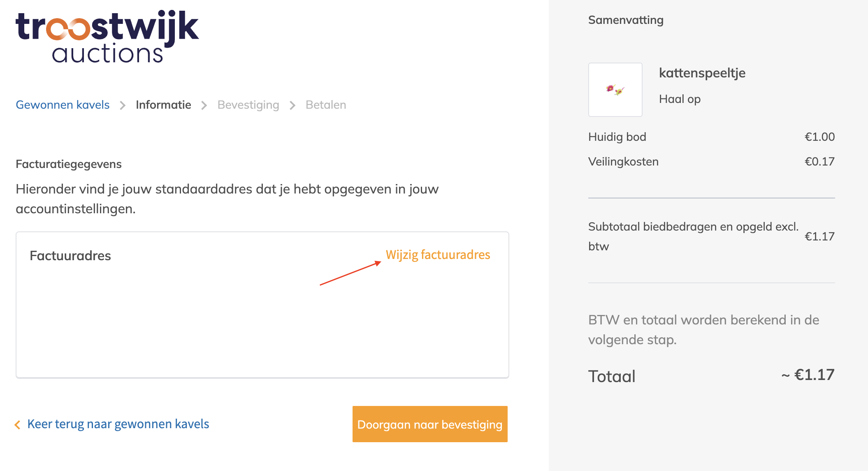
Task: Click the Huidig bod amount €1.00
Action: [x=819, y=137]
